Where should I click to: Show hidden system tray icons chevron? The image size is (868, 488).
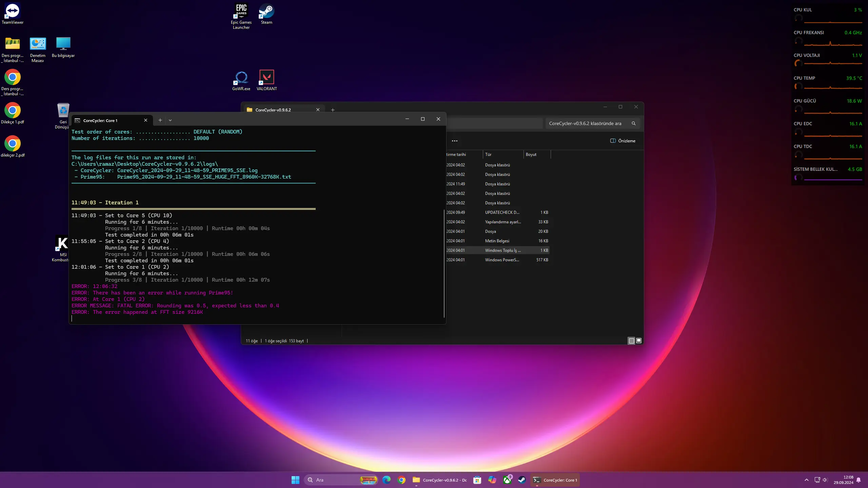click(807, 480)
